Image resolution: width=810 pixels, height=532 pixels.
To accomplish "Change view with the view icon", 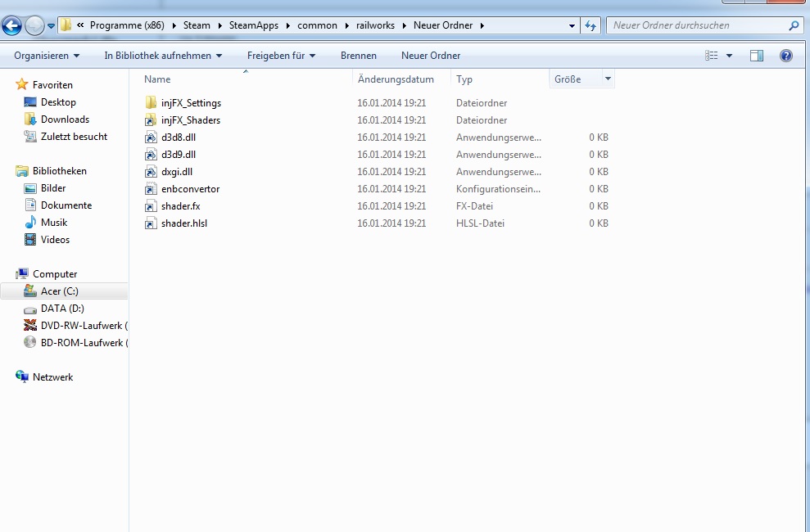I will click(x=712, y=55).
